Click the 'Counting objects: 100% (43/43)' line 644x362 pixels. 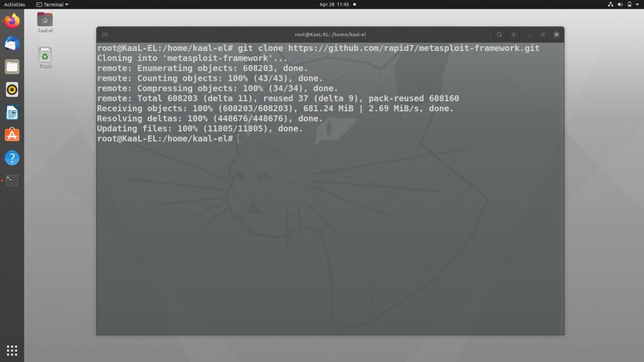pyautogui.click(x=210, y=79)
